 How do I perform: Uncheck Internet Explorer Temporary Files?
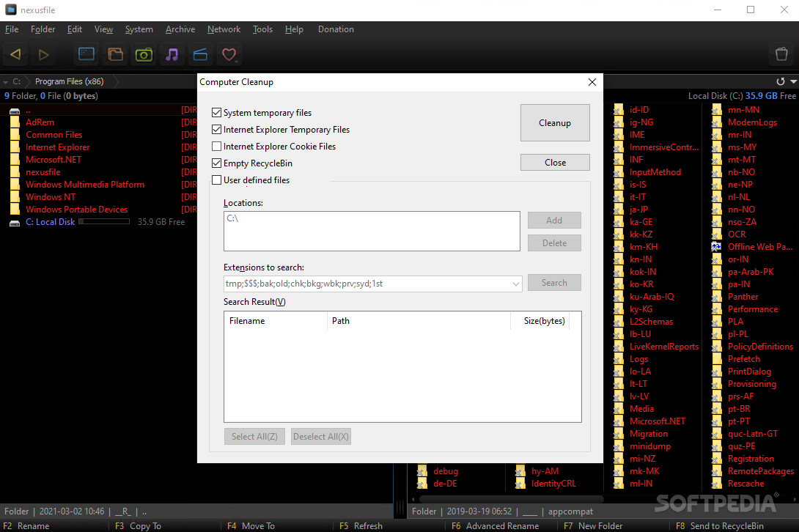(x=216, y=130)
